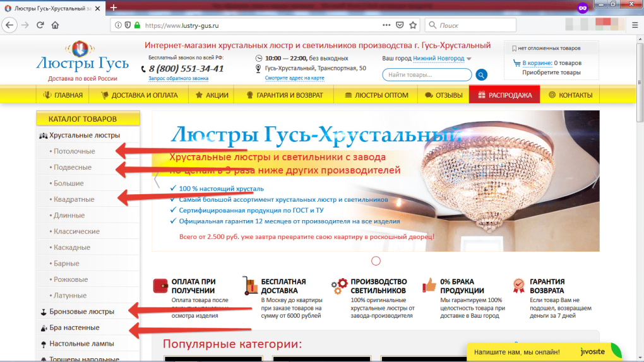Select the Потолочные subcategory
This screenshot has height=362, width=644.
pos(75,151)
